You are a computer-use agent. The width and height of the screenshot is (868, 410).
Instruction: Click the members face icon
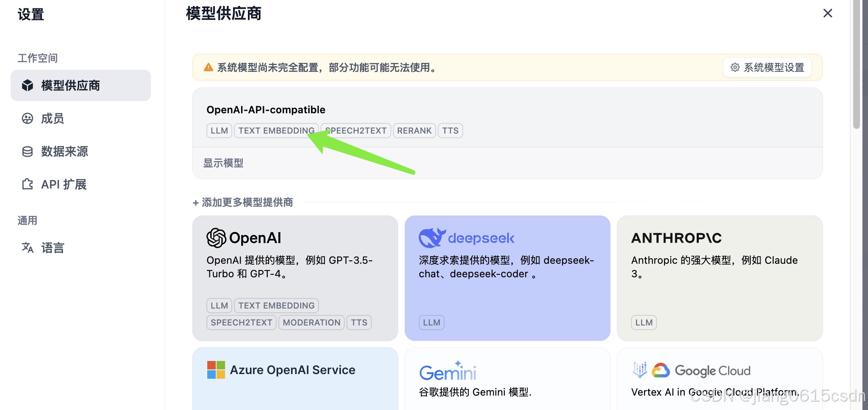[x=27, y=118]
